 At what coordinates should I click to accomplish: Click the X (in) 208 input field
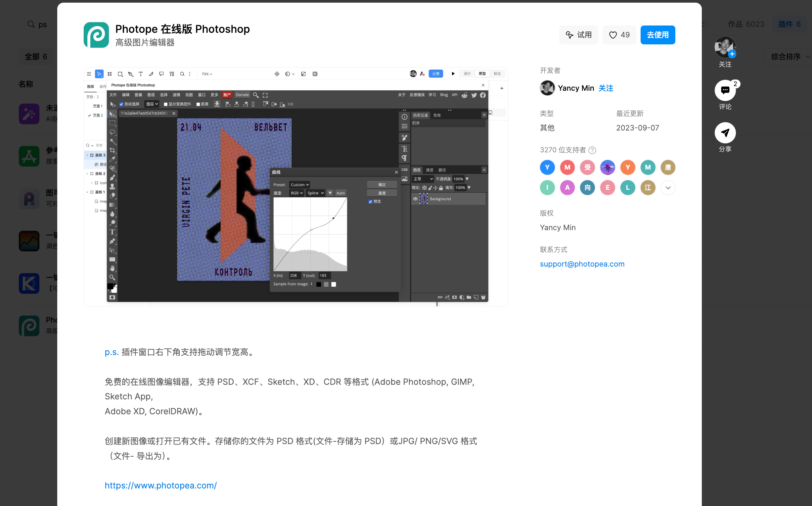click(x=294, y=276)
